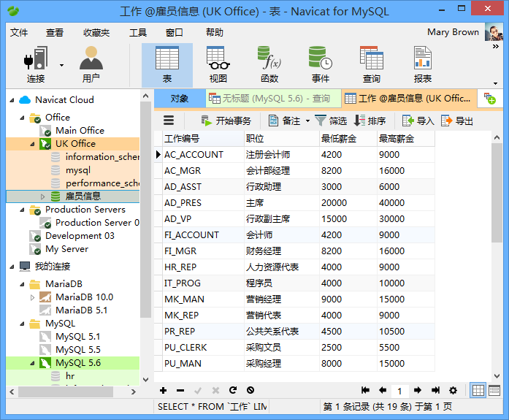Image resolution: width=509 pixels, height=420 pixels.
Task: Click the table's vertical scrollbar thumb
Action: pyautogui.click(x=497, y=193)
